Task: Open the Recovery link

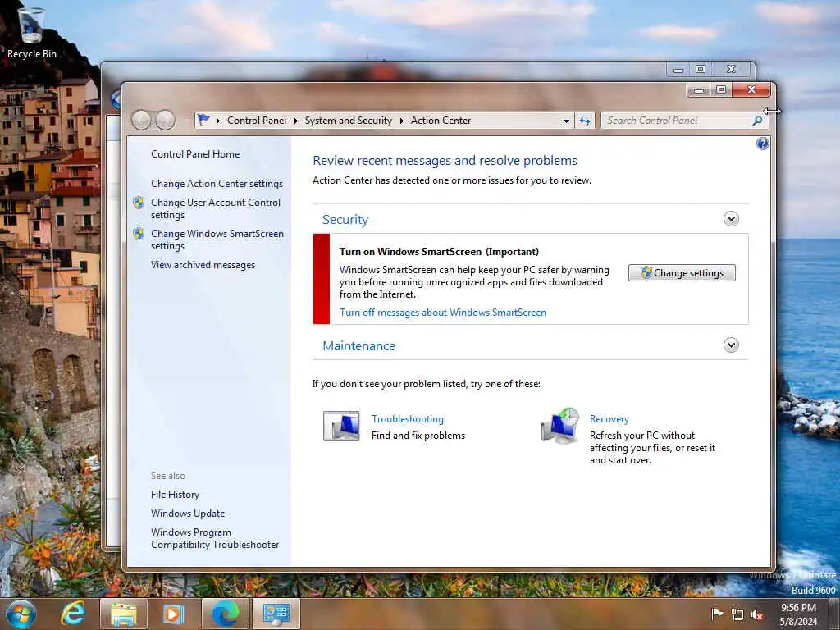Action: coord(609,419)
